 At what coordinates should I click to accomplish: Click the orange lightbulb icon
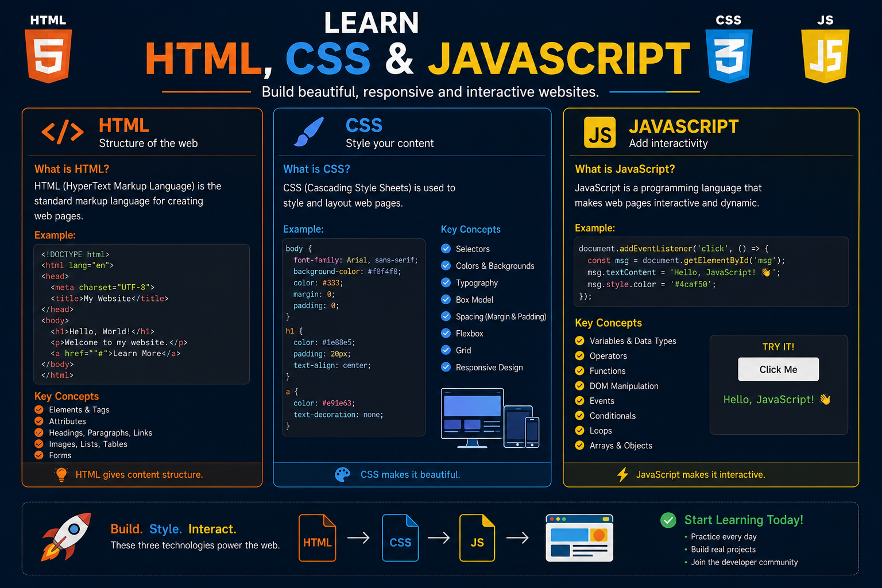click(61, 474)
